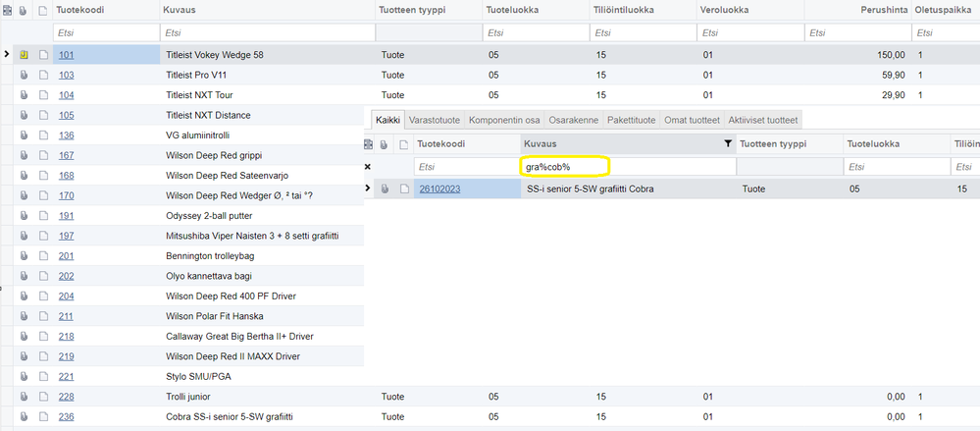
Task: Open the Pakettituote tab
Action: [631, 120]
